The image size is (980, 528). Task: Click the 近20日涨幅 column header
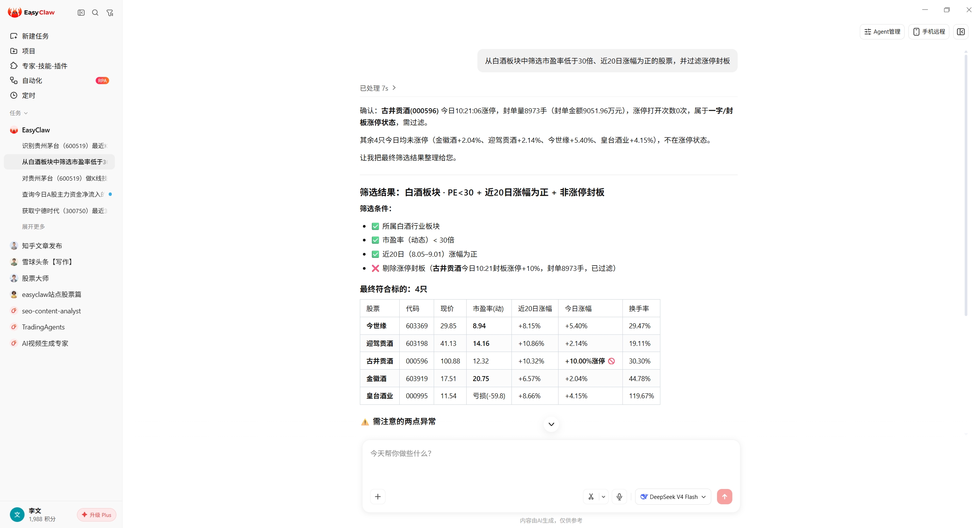click(535, 308)
